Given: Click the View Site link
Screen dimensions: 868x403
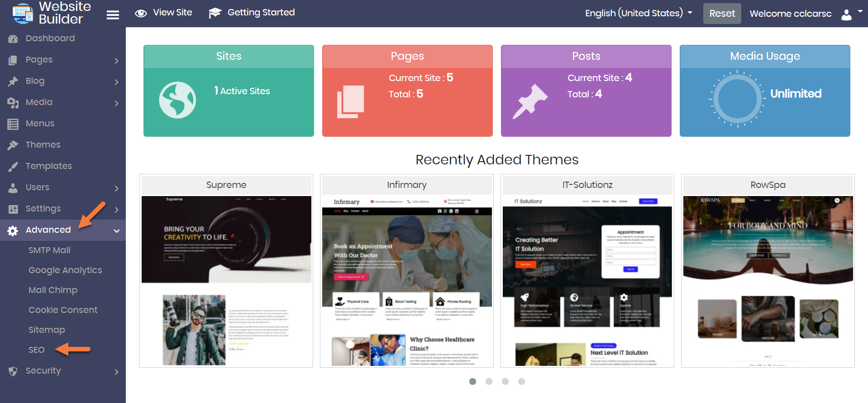Looking at the screenshot, I should click(172, 13).
